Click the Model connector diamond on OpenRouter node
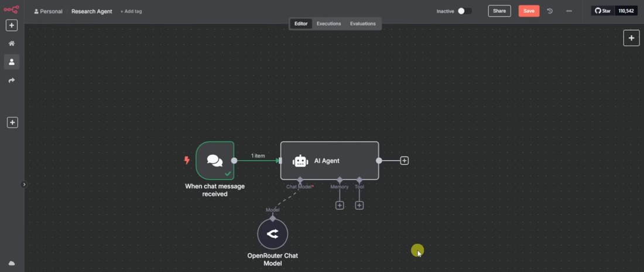Viewport: 644px width, 272px height. 273,218
